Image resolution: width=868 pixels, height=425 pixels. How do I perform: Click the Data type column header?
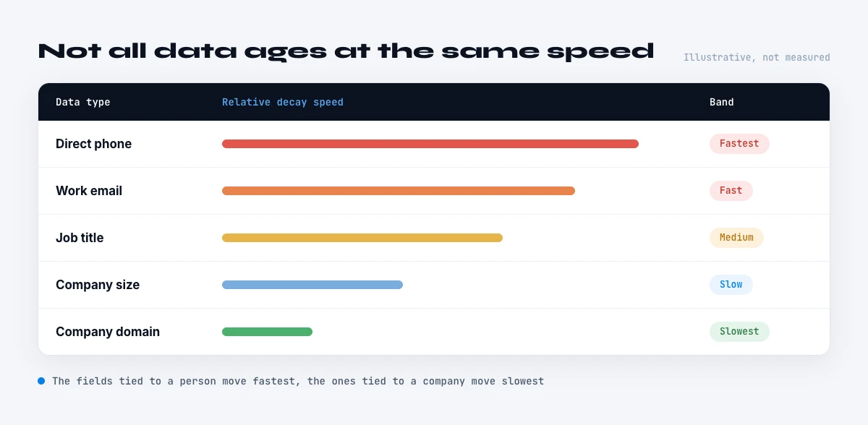coord(83,102)
